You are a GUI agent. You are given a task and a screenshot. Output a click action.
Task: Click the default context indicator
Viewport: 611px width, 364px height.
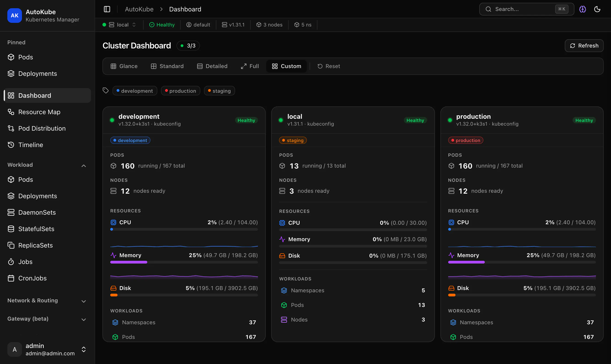tap(198, 25)
